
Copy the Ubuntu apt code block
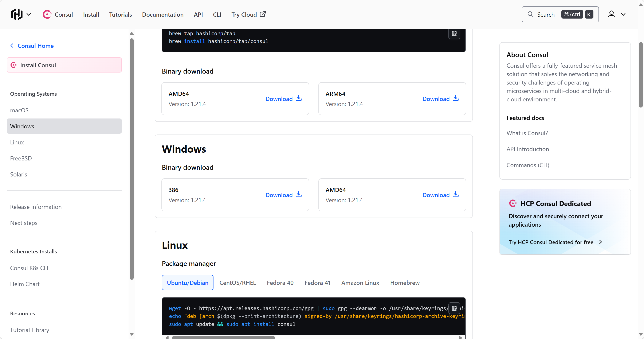point(454,308)
